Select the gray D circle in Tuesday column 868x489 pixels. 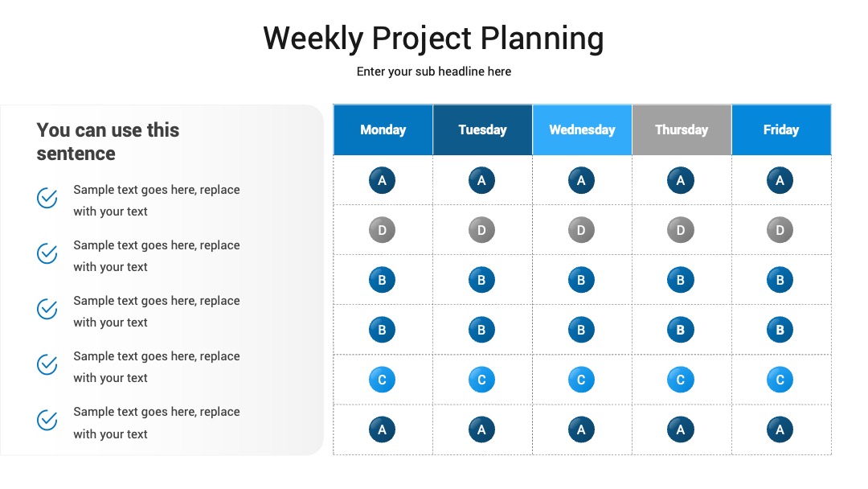pos(481,230)
